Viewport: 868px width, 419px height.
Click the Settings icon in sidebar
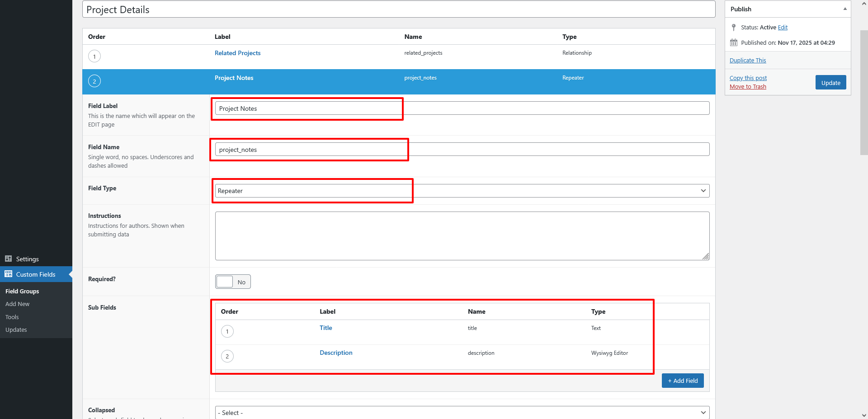point(8,259)
